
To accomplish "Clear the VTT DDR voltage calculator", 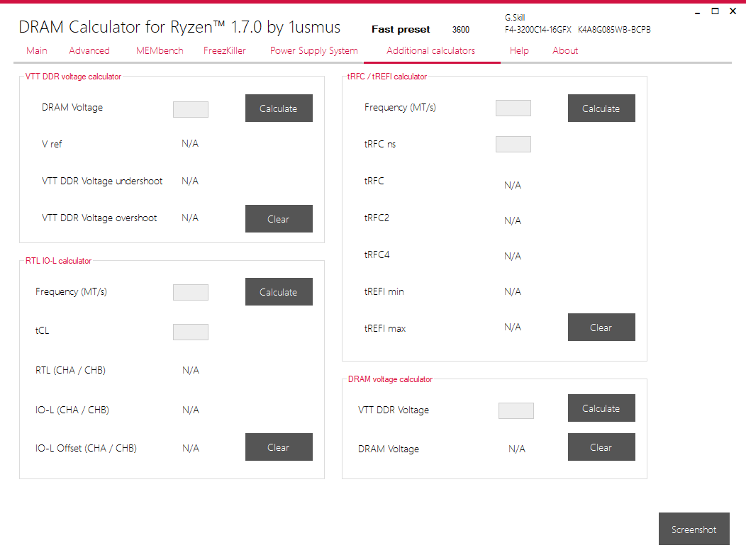I will (x=279, y=219).
